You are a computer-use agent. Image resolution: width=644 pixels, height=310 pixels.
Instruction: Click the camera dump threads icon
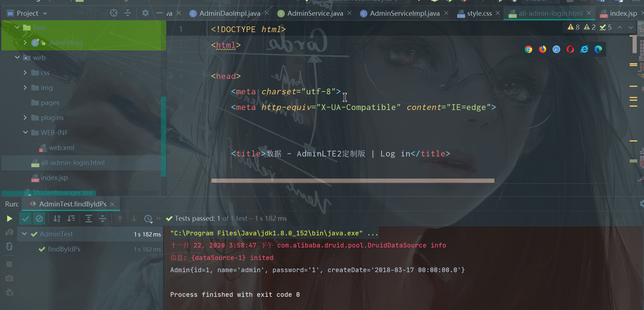click(10, 278)
